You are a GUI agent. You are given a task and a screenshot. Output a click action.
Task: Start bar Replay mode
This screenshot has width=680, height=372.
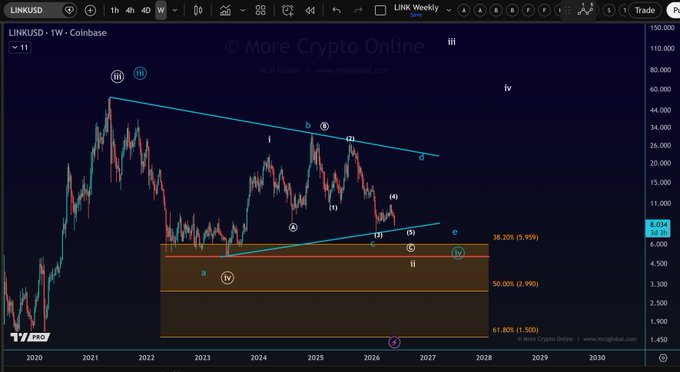(310, 10)
